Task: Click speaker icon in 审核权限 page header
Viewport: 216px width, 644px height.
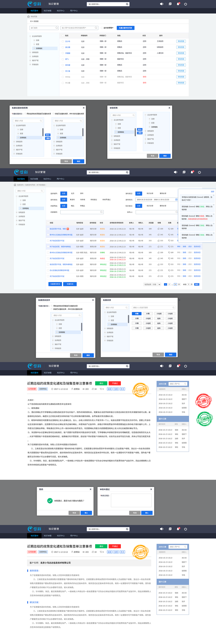Action: (x=162, y=4)
